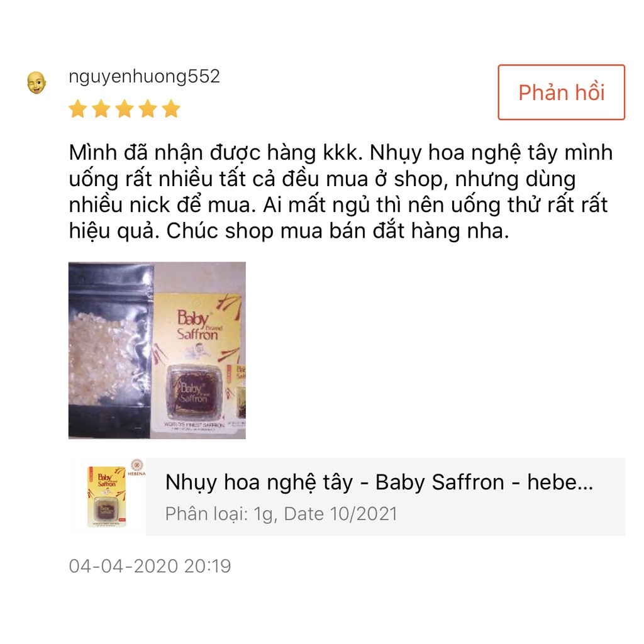Image resolution: width=644 pixels, height=644 pixels.
Task: Click the HEBENA shop logo icon
Action: point(136,467)
